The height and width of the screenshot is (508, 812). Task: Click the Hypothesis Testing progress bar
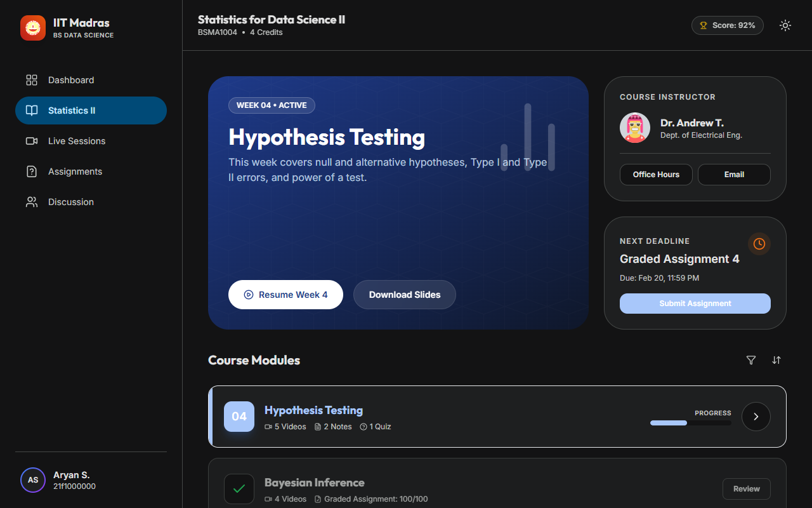click(690, 423)
